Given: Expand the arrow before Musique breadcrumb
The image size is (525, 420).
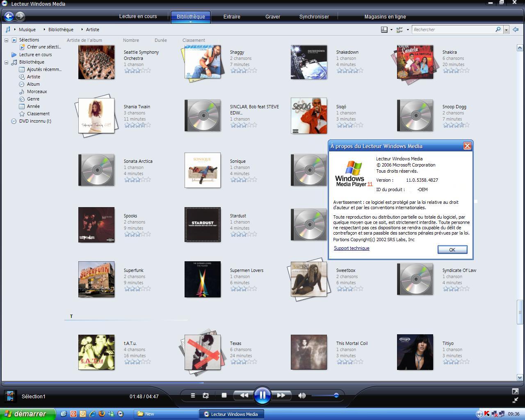Looking at the screenshot, I should [x=15, y=30].
